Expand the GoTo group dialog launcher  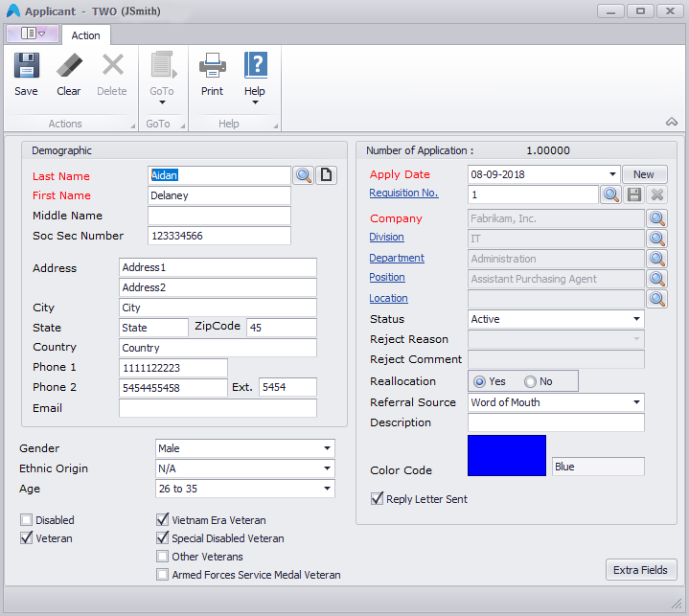(183, 126)
